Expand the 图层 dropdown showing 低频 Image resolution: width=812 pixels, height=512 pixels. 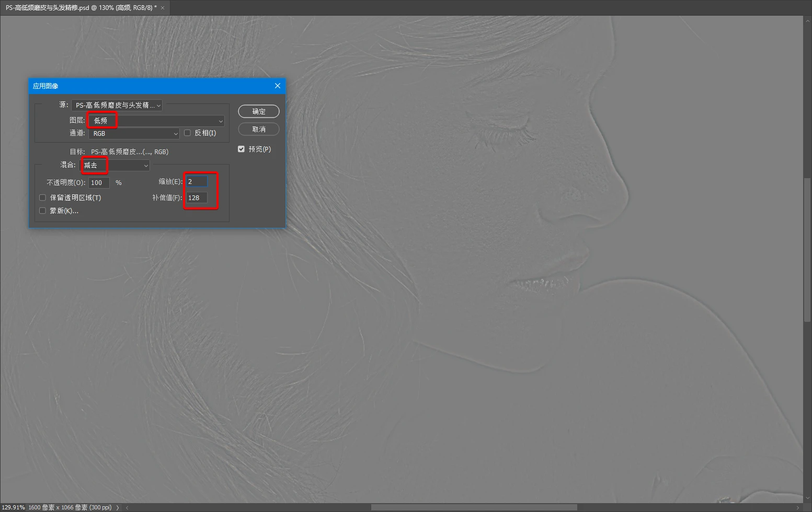[x=156, y=121]
